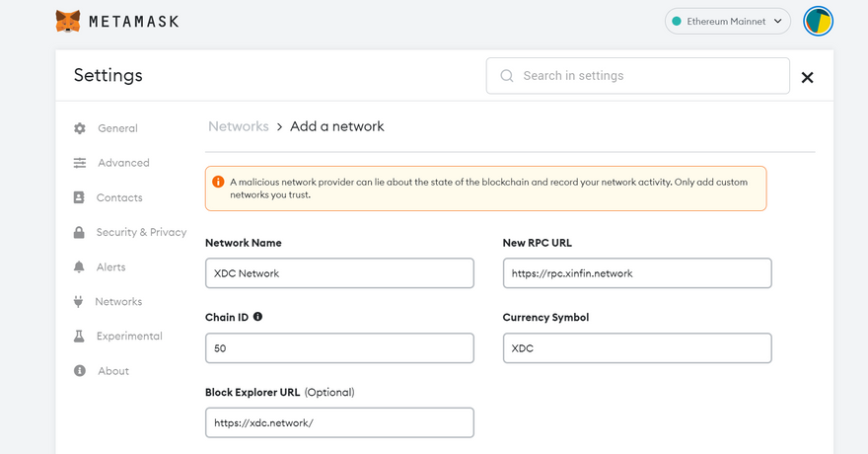The width and height of the screenshot is (868, 454).
Task: Click the Contacts book icon
Action: 79,197
